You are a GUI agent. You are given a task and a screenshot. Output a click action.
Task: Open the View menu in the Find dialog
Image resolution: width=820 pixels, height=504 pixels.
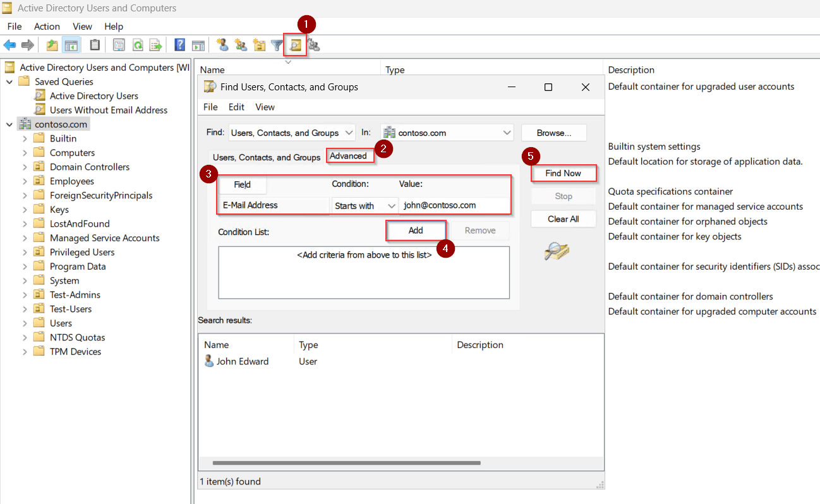click(x=265, y=107)
